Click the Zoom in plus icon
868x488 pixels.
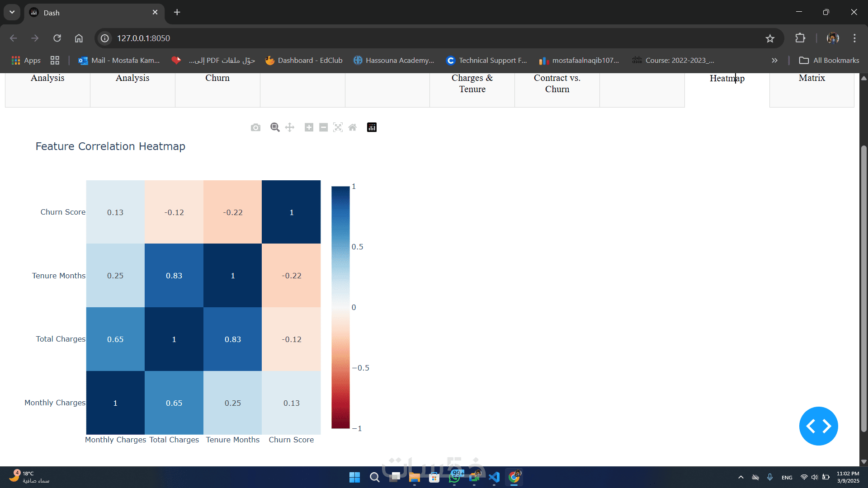309,127
